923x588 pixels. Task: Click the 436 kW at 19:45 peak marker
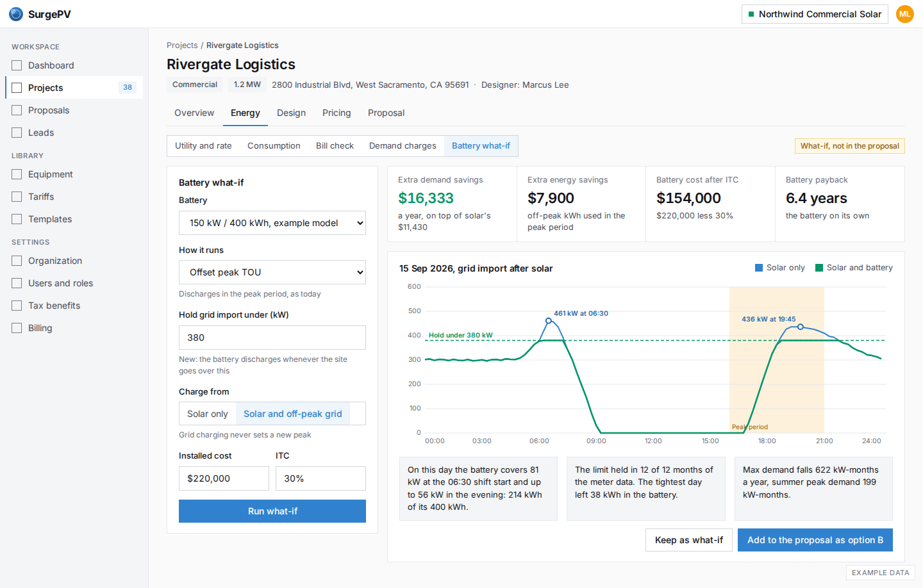801,327
